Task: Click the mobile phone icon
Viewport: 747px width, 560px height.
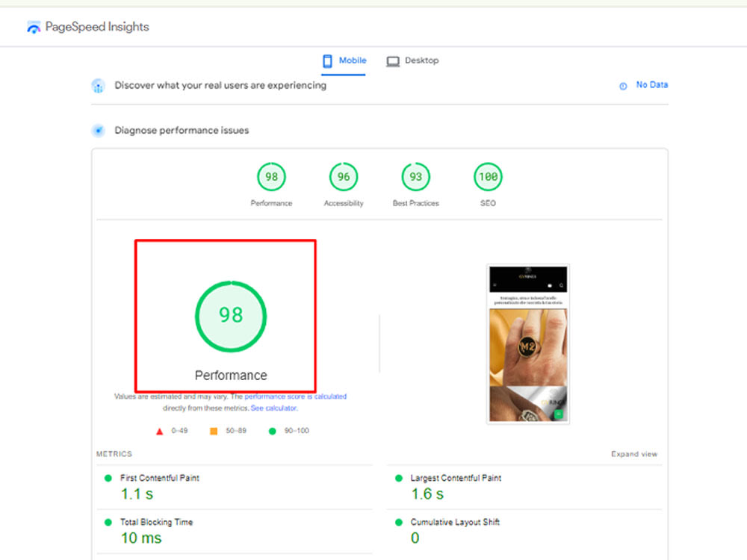Action: coord(327,61)
